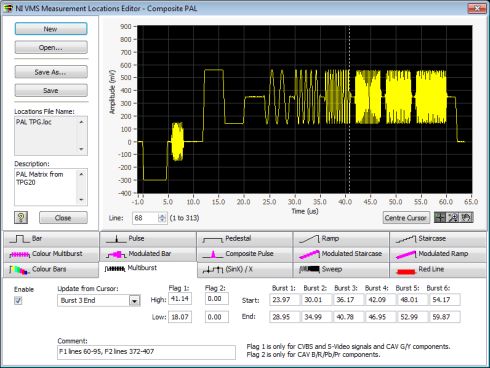Click the help question mark icon
This screenshot has height=368, width=490.
pos(21,218)
